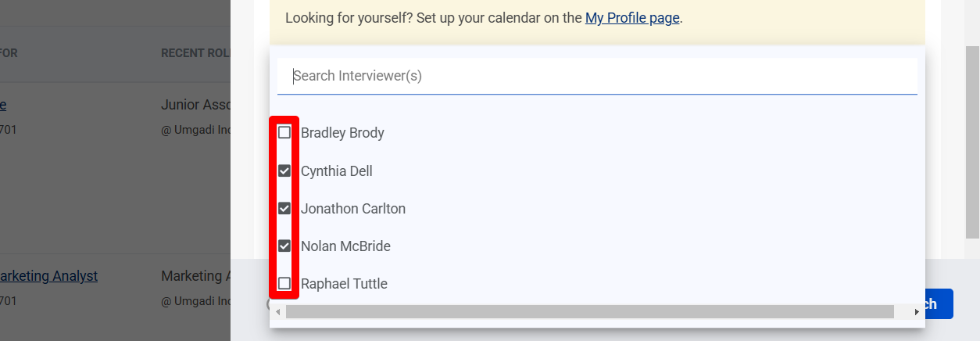Click the right scroll arrow icon

(x=917, y=312)
